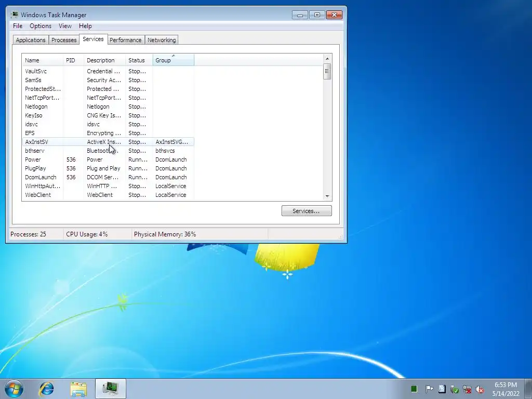
Task: Click Physical Memory: 36% status entry
Action: [x=165, y=234]
